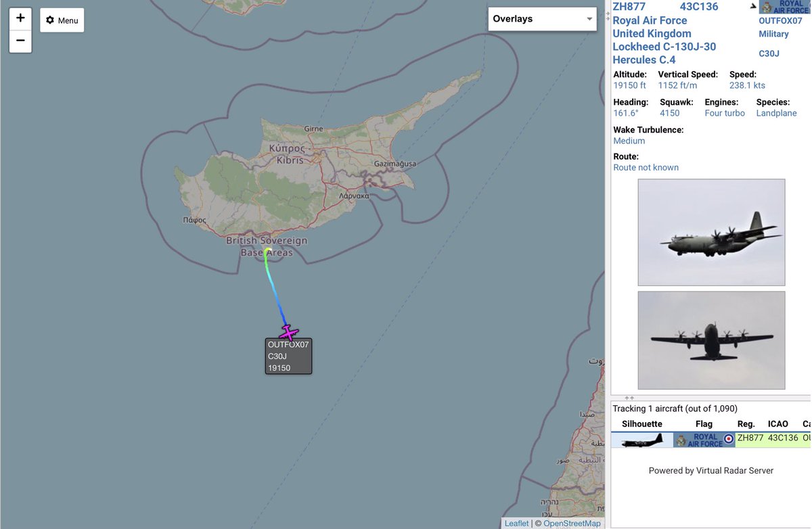Click the altitude value 19150 ft
The width and height of the screenshot is (812, 529).
[x=630, y=85]
